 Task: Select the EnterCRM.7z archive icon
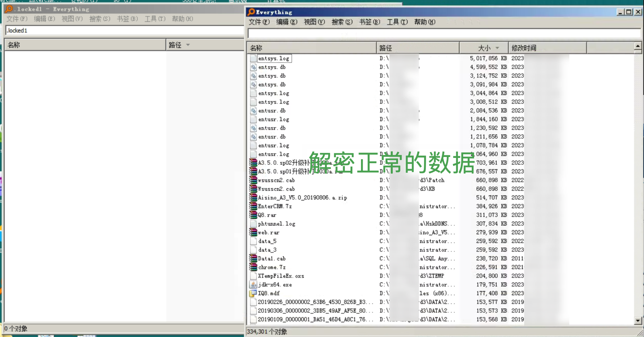253,206
